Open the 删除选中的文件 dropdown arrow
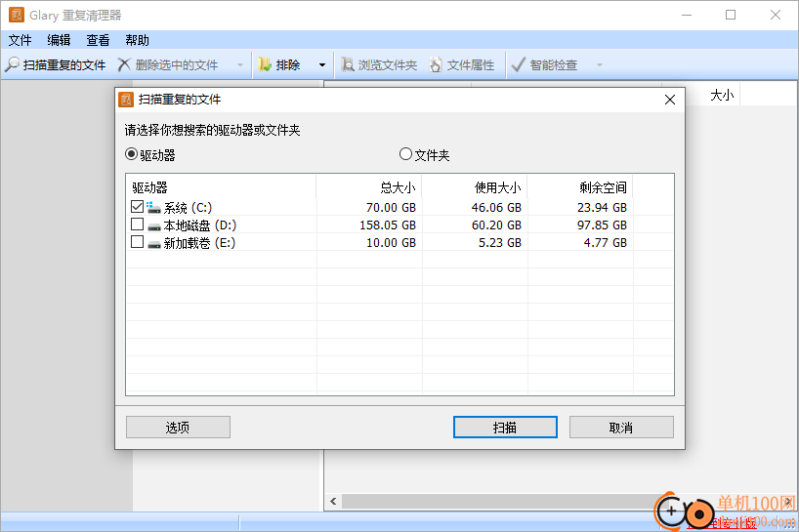Image resolution: width=799 pixels, height=532 pixels. [240, 65]
